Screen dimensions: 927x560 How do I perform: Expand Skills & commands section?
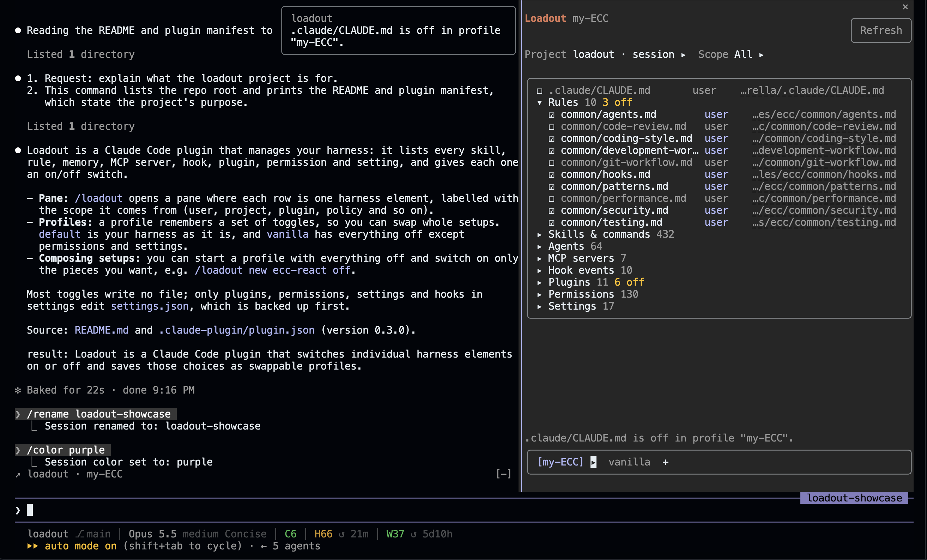click(x=539, y=235)
